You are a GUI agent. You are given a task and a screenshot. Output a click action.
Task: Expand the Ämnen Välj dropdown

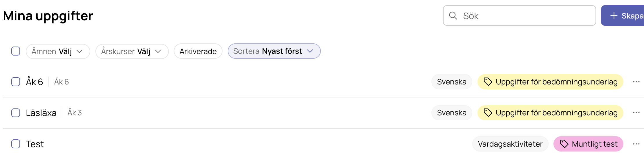[58, 51]
